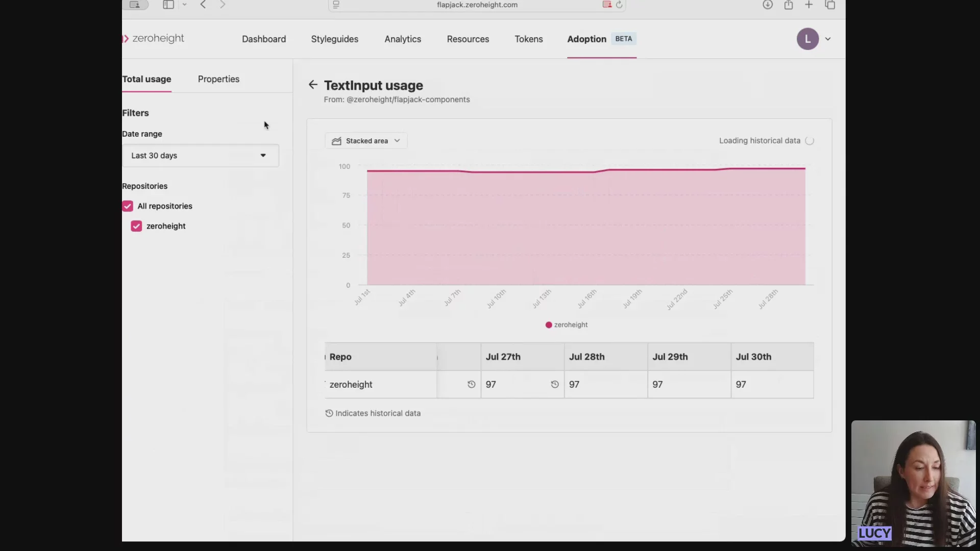This screenshot has height=551, width=980.
Task: Expand the Safari sidebar options chevron
Action: point(184,5)
